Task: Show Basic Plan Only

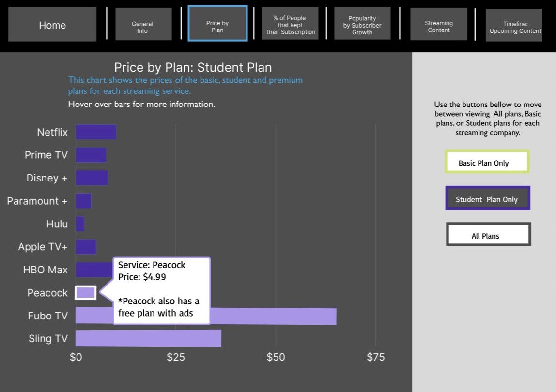Action: [487, 162]
